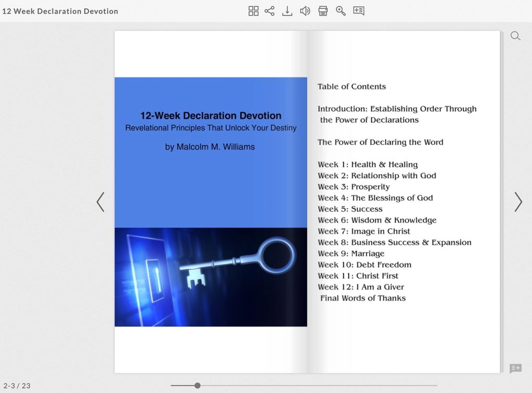Share the flipbook publication
The height and width of the screenshot is (393, 532).
coord(269,10)
